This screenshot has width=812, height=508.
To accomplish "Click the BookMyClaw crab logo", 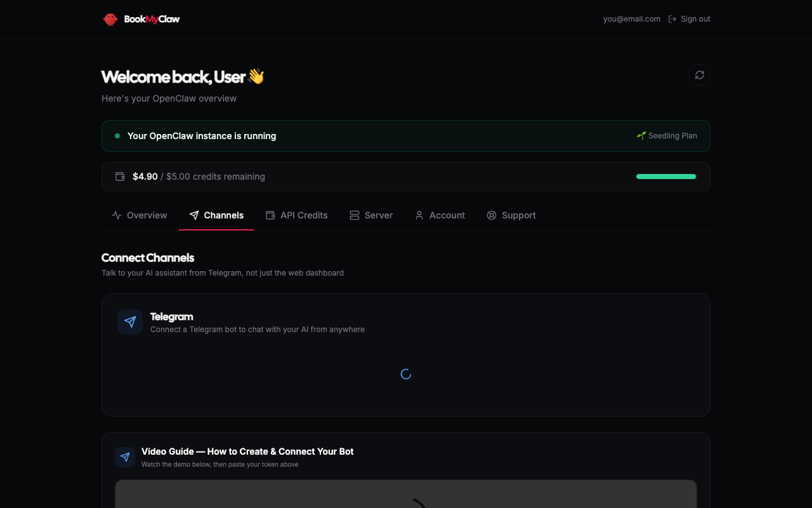I will coord(110,19).
